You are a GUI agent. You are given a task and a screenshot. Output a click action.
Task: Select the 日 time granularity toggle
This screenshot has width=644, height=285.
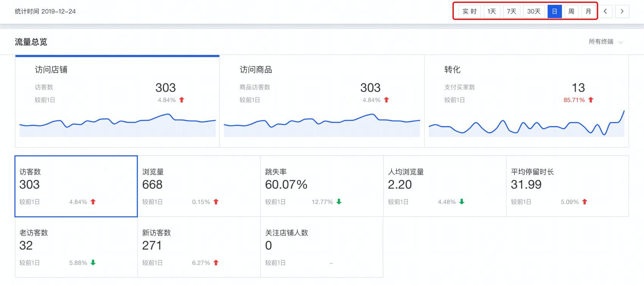coord(554,11)
